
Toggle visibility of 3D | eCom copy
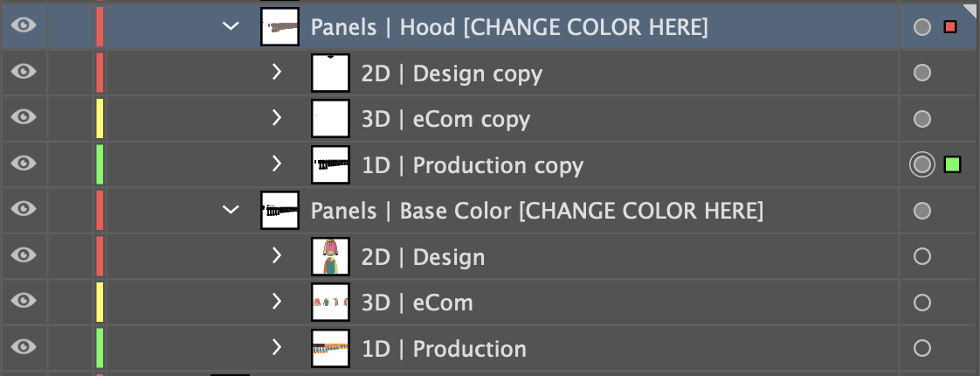point(24,118)
